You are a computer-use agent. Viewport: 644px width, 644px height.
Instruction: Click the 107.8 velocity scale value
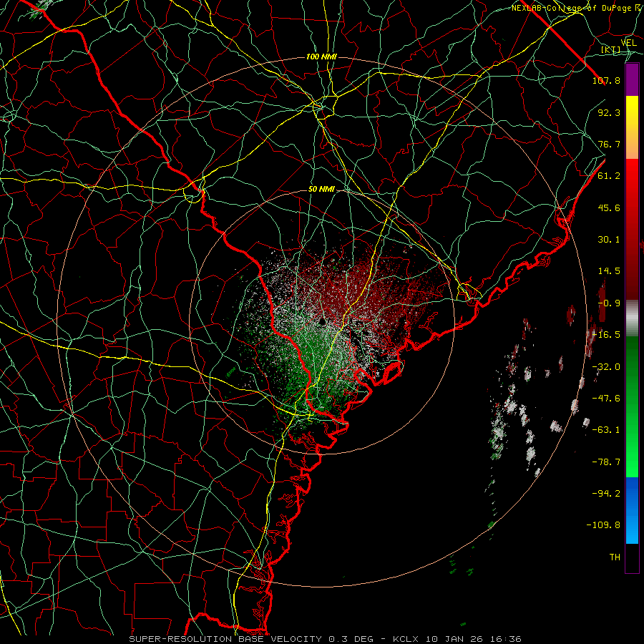[x=606, y=80]
